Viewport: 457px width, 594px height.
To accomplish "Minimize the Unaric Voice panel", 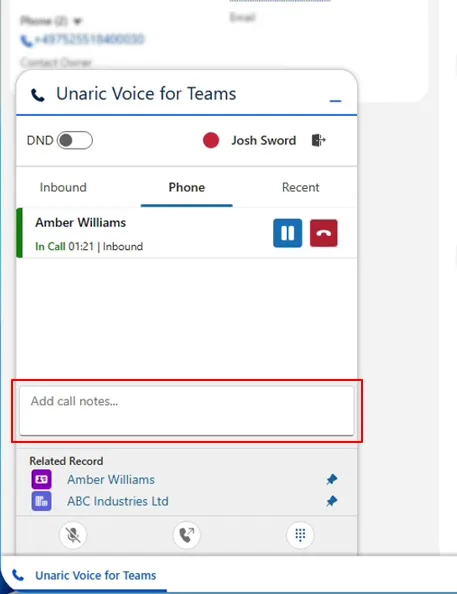I will click(x=335, y=101).
